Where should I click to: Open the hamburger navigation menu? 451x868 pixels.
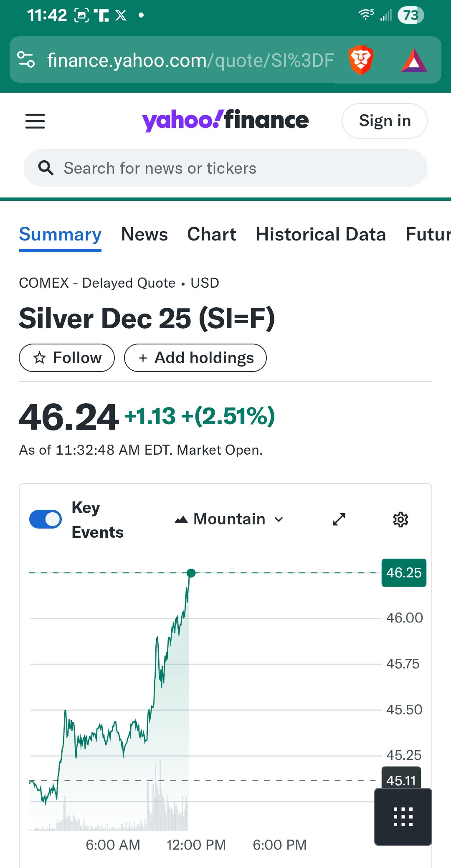point(35,121)
